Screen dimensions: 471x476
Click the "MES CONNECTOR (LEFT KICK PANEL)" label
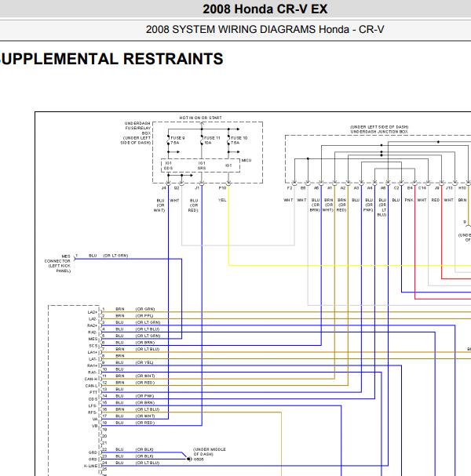coord(58,263)
